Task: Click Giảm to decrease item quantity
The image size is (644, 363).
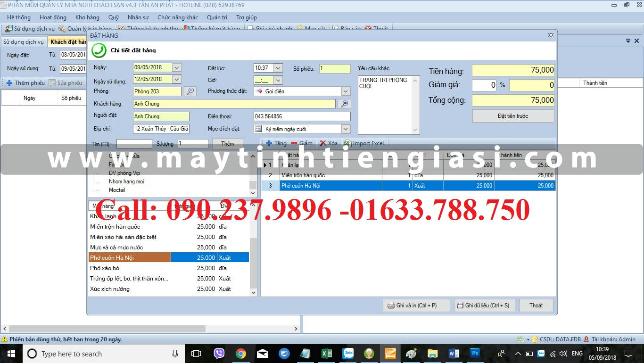Action: point(302,143)
